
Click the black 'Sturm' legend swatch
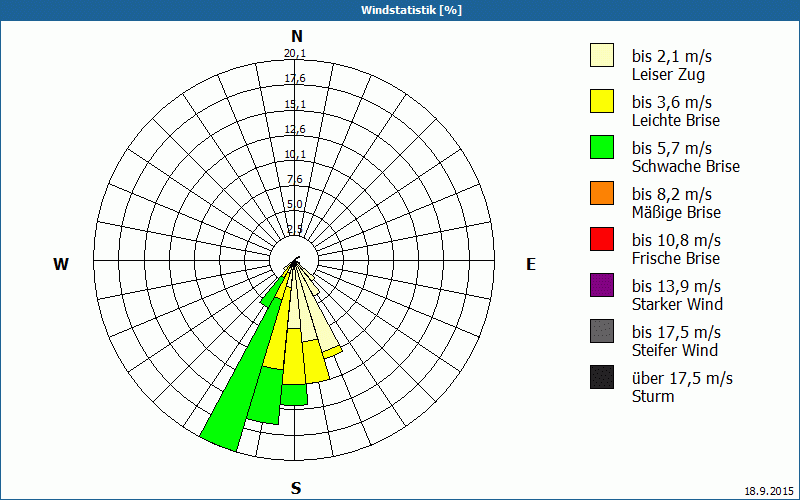click(602, 377)
